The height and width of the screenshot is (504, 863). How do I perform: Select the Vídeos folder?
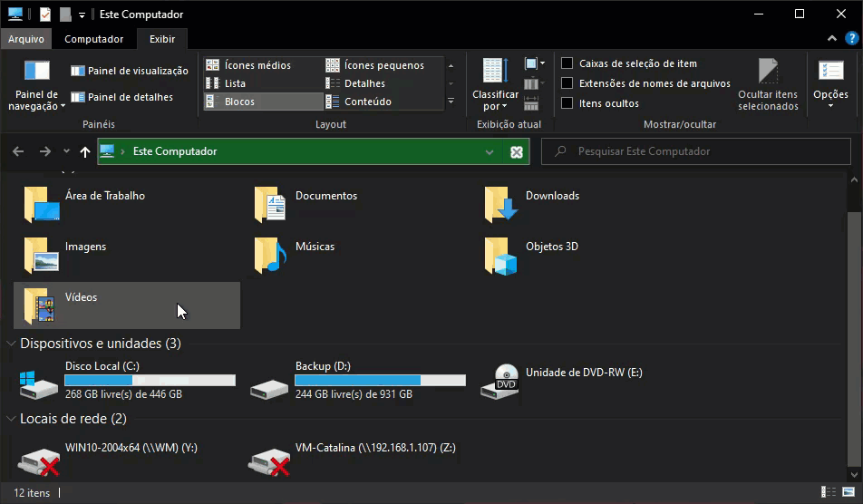coord(127,305)
